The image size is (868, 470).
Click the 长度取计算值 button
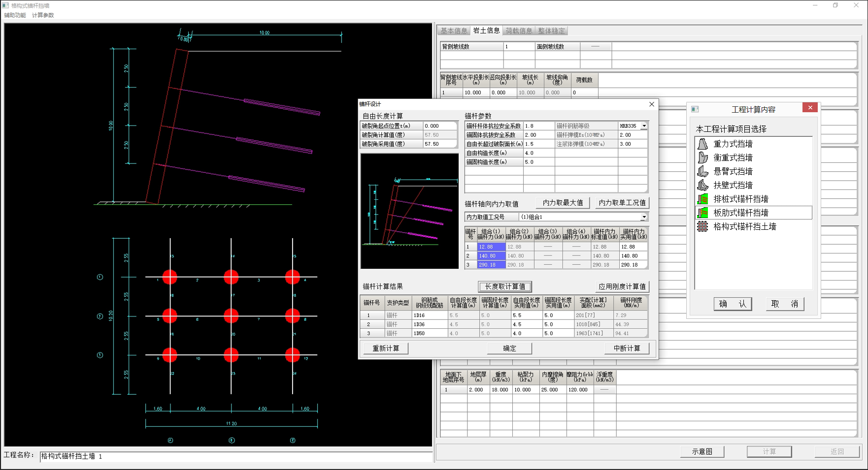tap(504, 286)
